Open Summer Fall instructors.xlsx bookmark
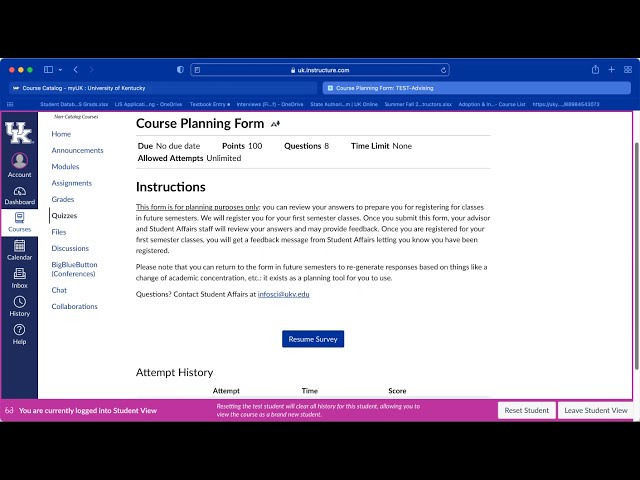The width and height of the screenshot is (640, 480). coord(418,104)
